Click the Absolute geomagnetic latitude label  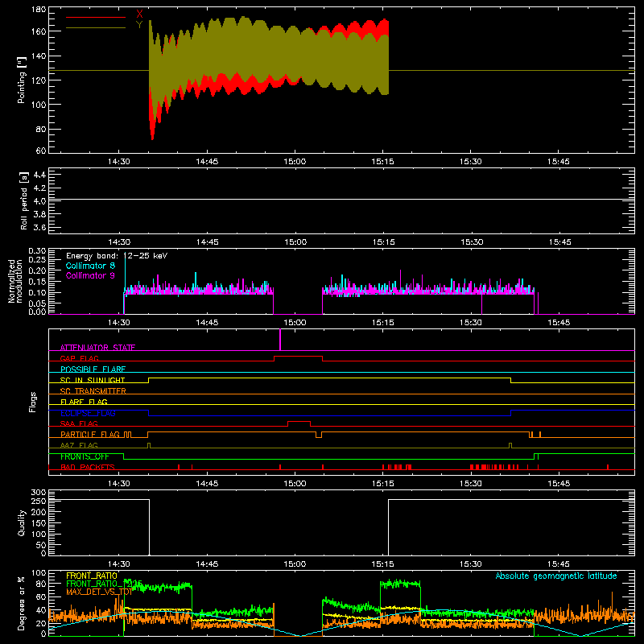coord(556,576)
